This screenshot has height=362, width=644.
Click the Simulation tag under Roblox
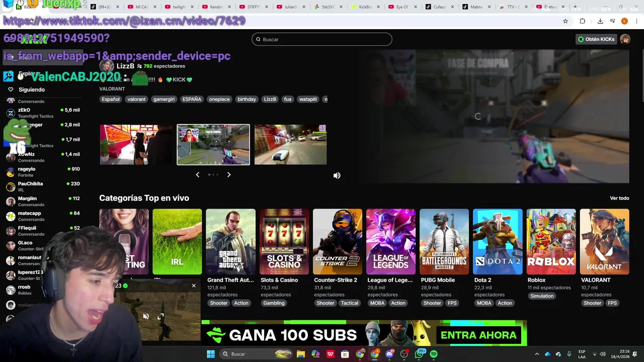click(x=542, y=296)
